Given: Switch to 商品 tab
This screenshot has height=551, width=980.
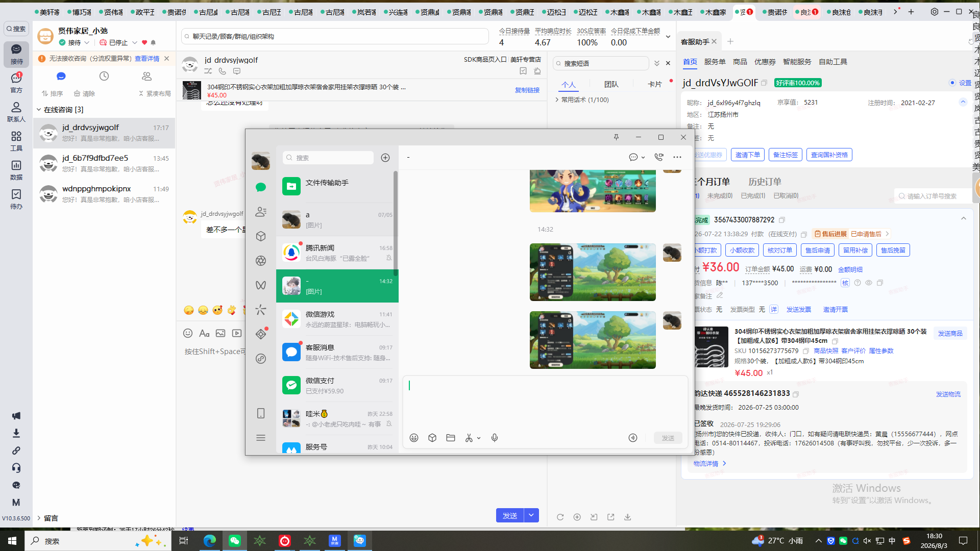Looking at the screenshot, I should [740, 62].
